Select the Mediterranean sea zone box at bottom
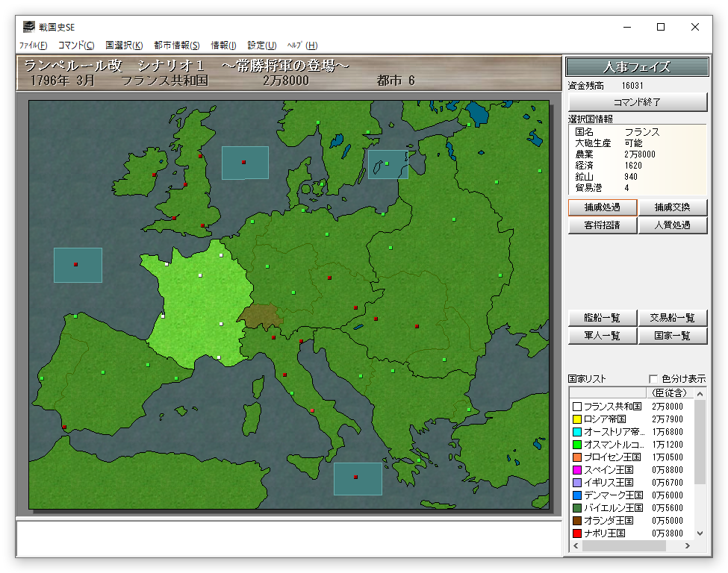This screenshot has height=573, width=728. click(358, 478)
